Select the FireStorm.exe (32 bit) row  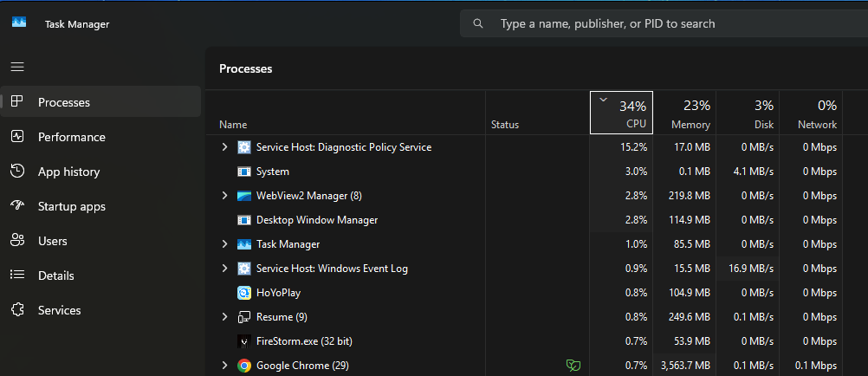tap(536, 341)
